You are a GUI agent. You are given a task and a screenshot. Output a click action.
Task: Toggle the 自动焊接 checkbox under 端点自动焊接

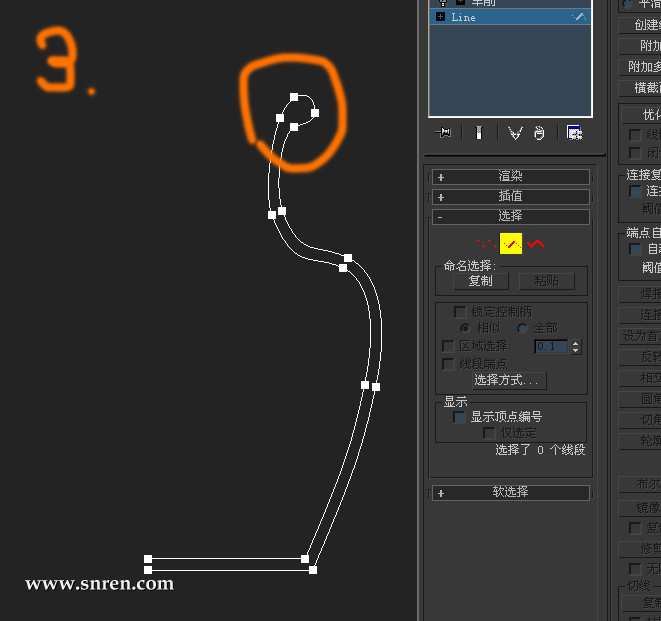(x=635, y=249)
